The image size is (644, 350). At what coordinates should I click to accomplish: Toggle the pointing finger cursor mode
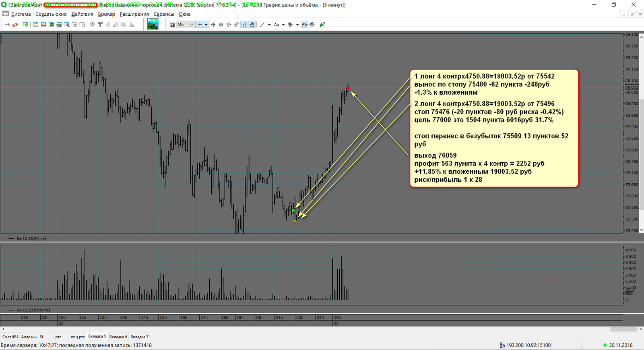point(244,25)
